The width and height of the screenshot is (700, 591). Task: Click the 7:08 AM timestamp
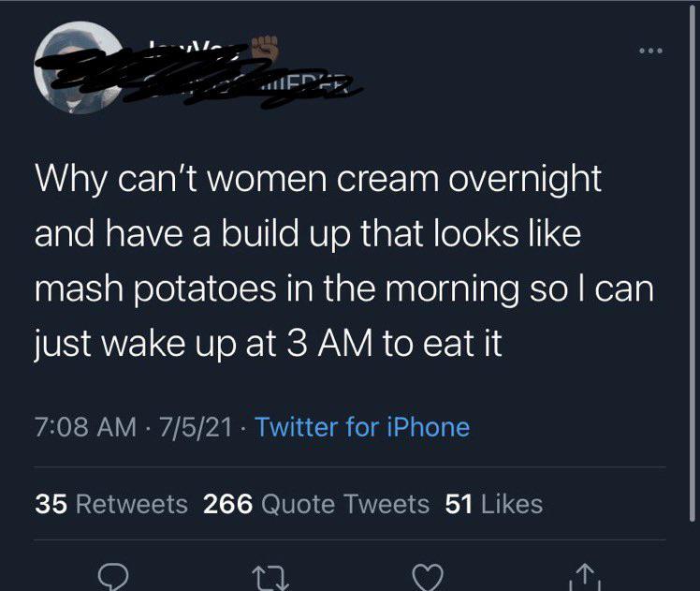[87, 427]
